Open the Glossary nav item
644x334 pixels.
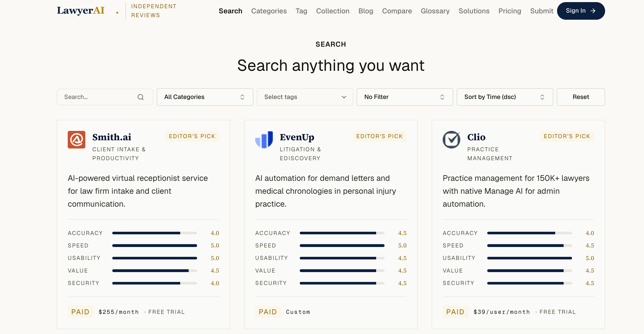pyautogui.click(x=435, y=11)
